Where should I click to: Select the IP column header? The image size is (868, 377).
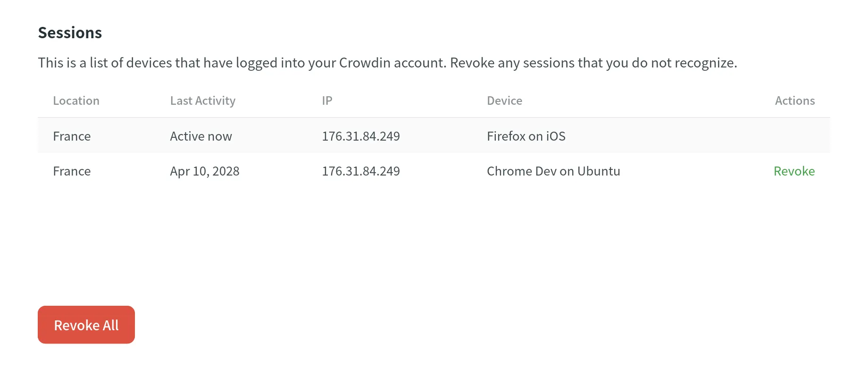tap(327, 101)
